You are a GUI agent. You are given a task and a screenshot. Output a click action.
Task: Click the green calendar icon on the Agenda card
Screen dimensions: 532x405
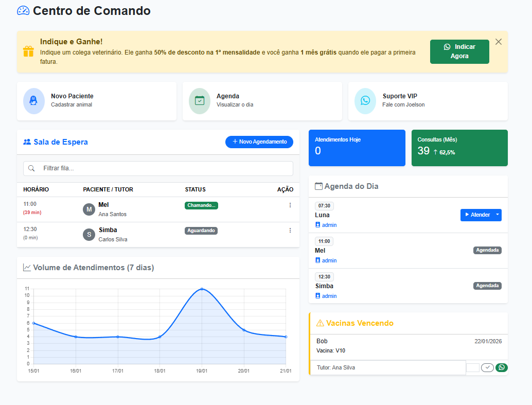pyautogui.click(x=199, y=101)
